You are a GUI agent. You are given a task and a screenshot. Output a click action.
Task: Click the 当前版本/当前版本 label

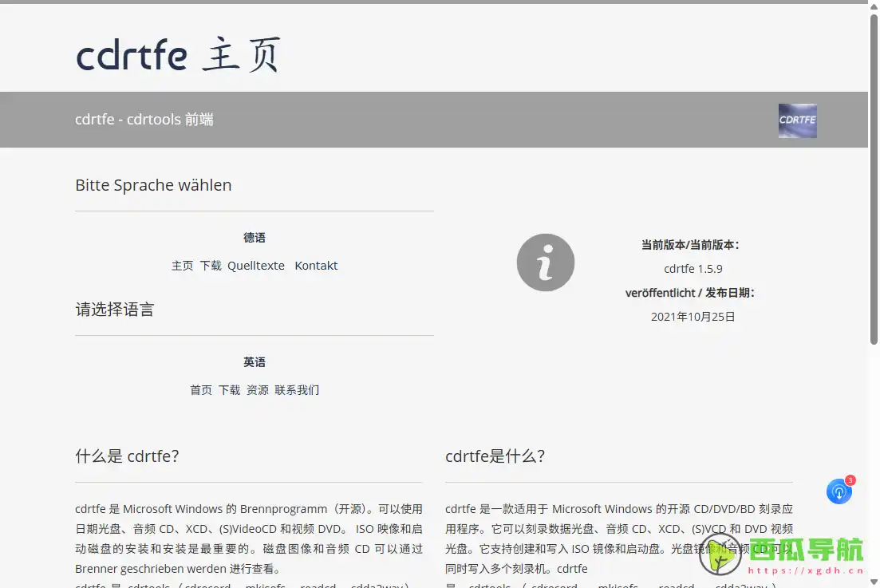pyautogui.click(x=690, y=245)
